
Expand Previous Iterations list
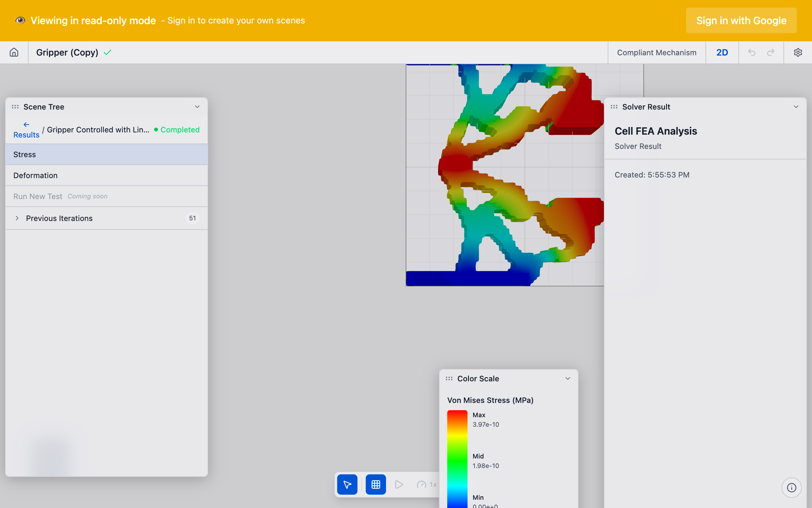coord(17,218)
